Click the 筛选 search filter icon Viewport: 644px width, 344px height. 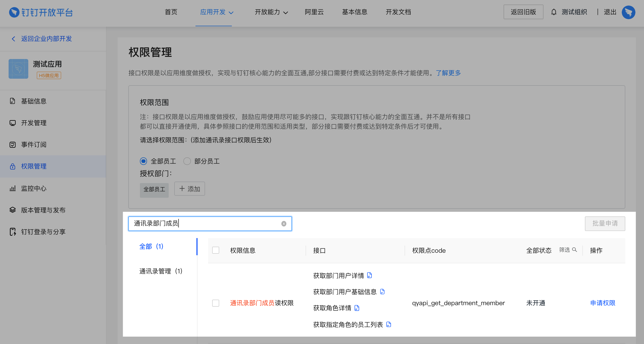point(574,250)
